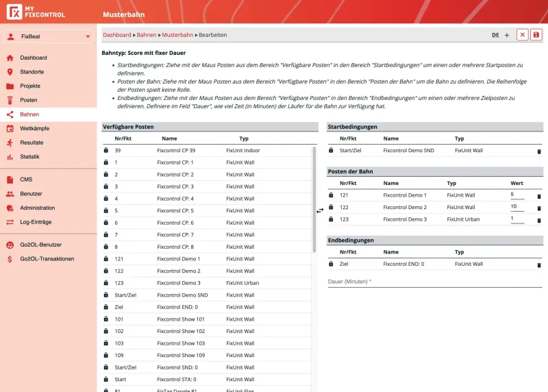The image size is (548, 392).
Task: Select the Fixcontrol SND: 0 row
Action: pos(207,367)
